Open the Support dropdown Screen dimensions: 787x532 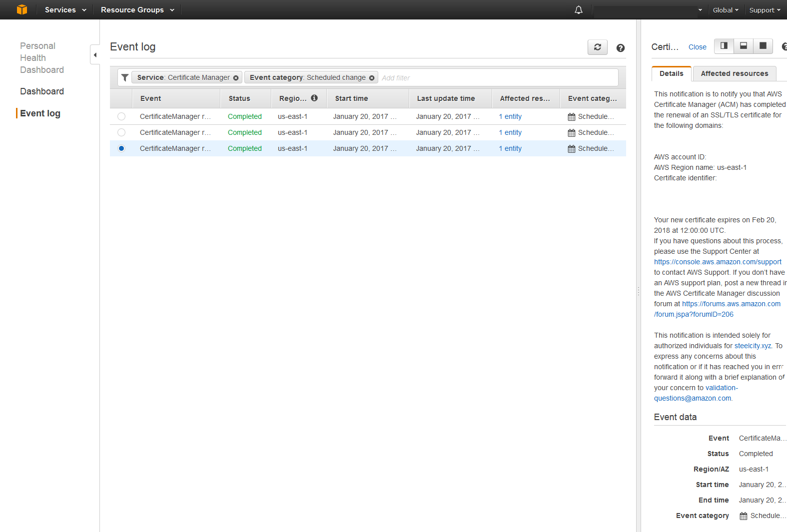[765, 10]
